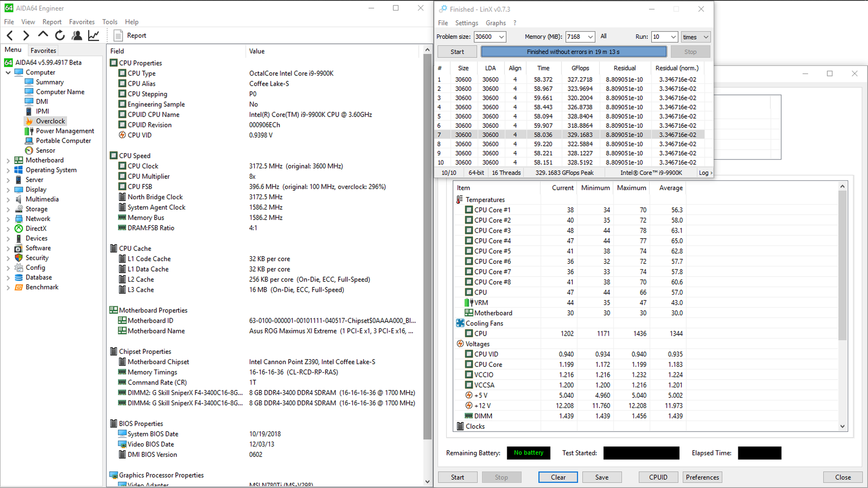This screenshot has height=488, width=868.
Task: Expand the Config tree node
Action: point(8,268)
